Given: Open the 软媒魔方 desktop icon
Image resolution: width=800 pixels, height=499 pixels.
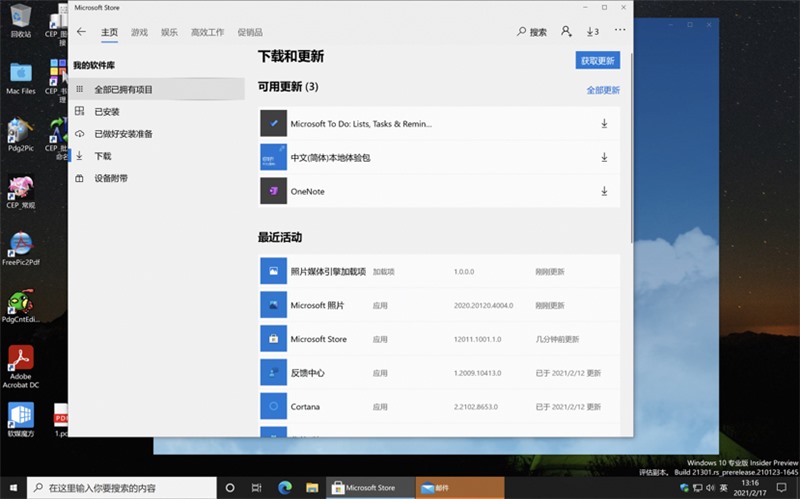Looking at the screenshot, I should point(21,419).
